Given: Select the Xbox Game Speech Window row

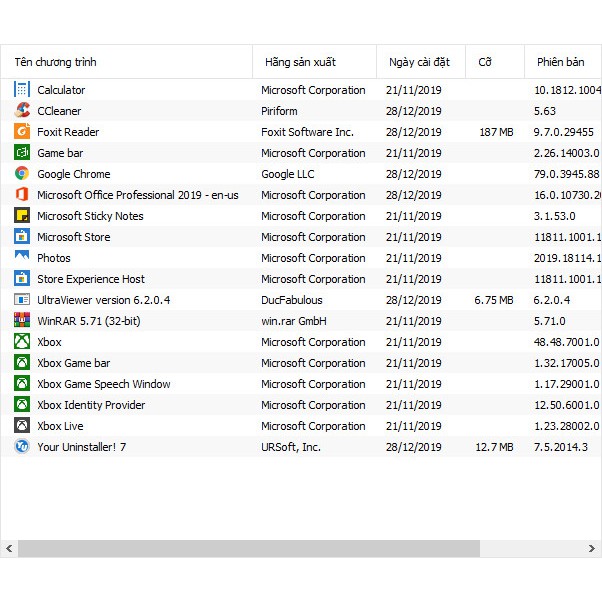Looking at the screenshot, I should pyautogui.click(x=104, y=384).
